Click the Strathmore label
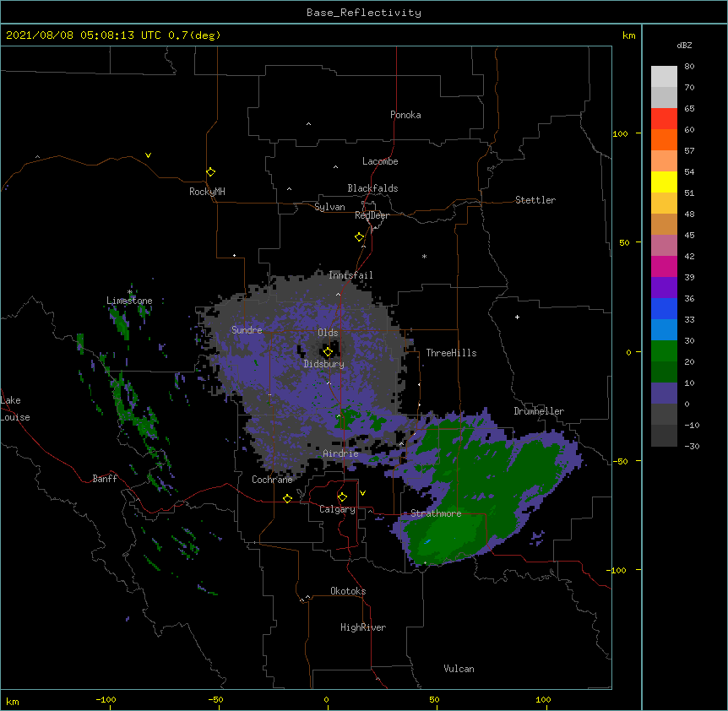This screenshot has height=711, width=728. (436, 513)
